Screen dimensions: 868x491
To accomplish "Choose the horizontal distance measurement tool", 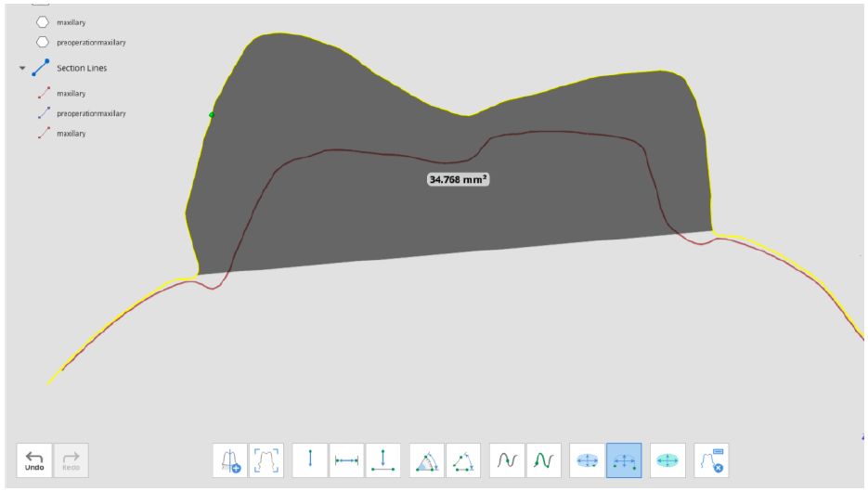I will 346,460.
